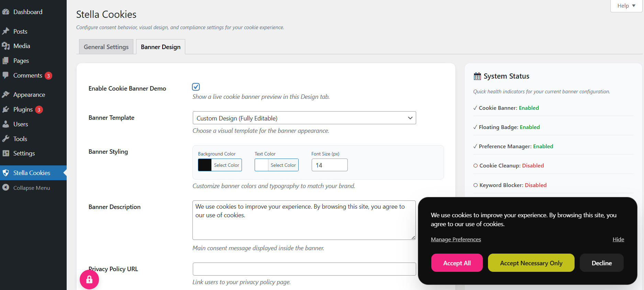Click the Plugins plug icon

click(5, 109)
